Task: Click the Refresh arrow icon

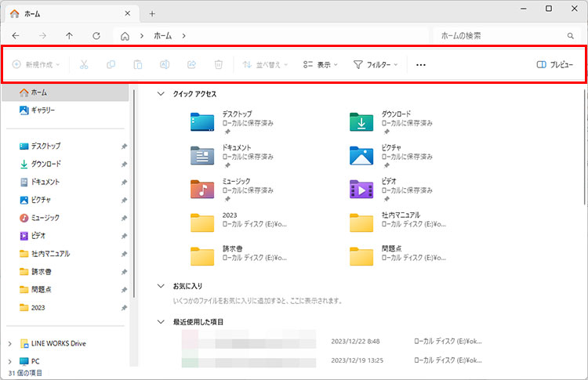Action: click(x=96, y=36)
